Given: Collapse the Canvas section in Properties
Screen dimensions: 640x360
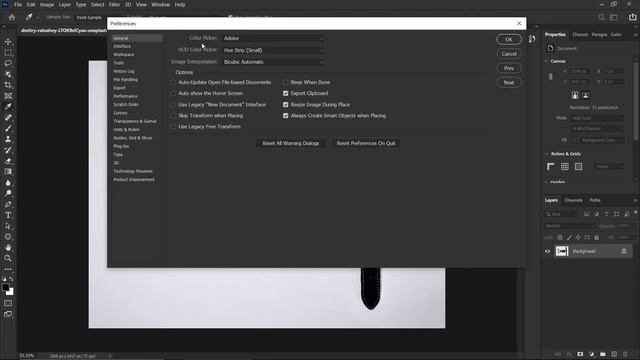Looking at the screenshot, I should [x=547, y=61].
